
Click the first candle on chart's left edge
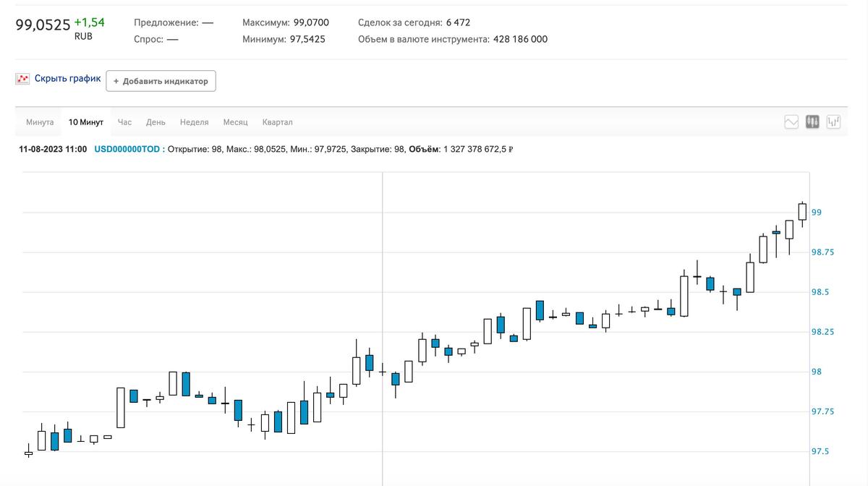click(x=28, y=453)
